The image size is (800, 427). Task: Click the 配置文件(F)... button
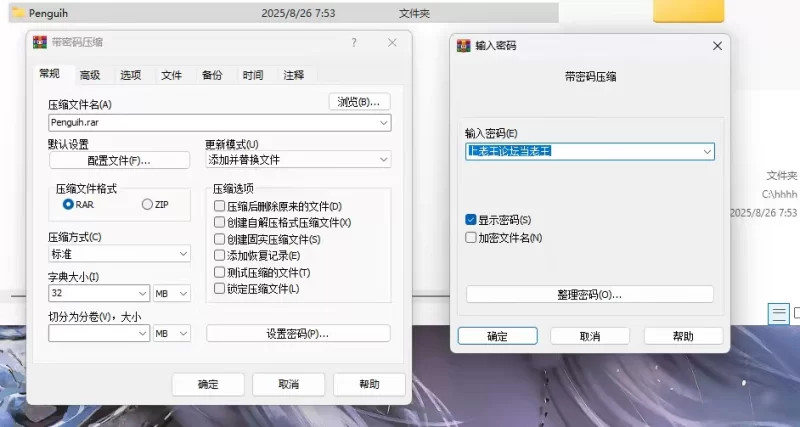tap(119, 160)
